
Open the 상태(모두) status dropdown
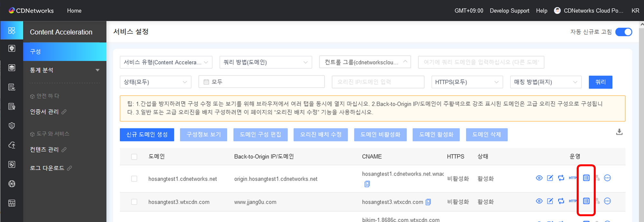point(156,82)
